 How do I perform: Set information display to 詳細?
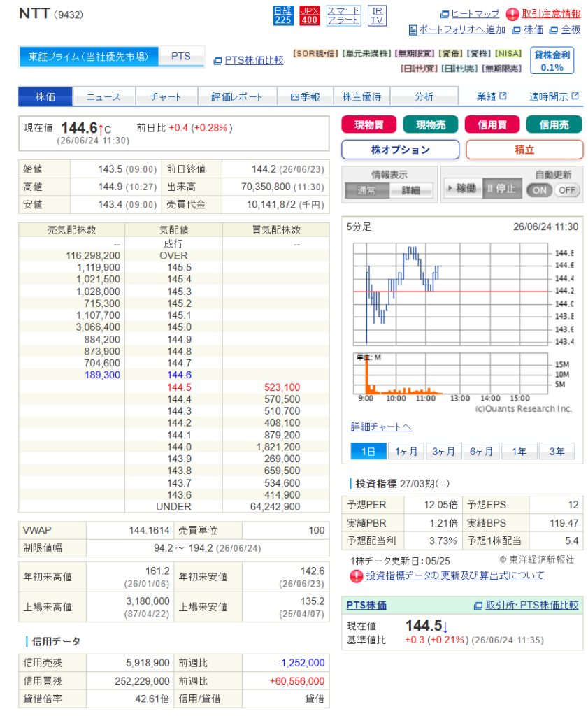tap(411, 190)
